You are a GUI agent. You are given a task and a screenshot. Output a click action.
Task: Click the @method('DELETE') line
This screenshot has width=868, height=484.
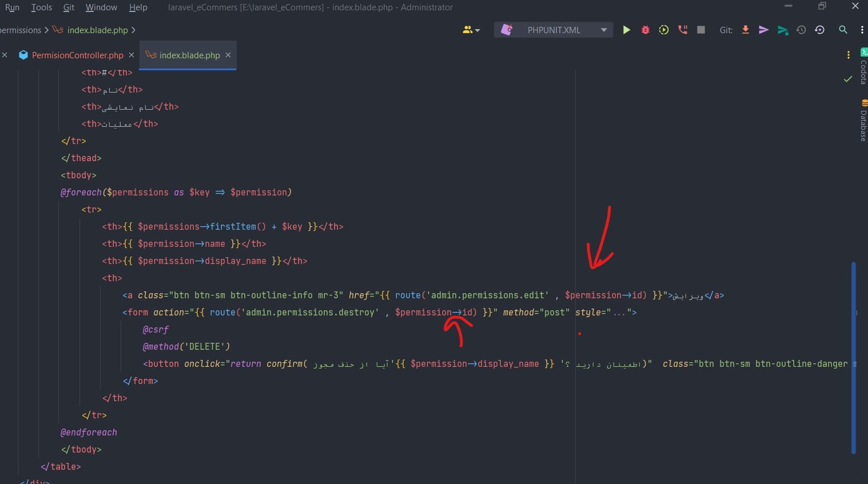[186, 347]
